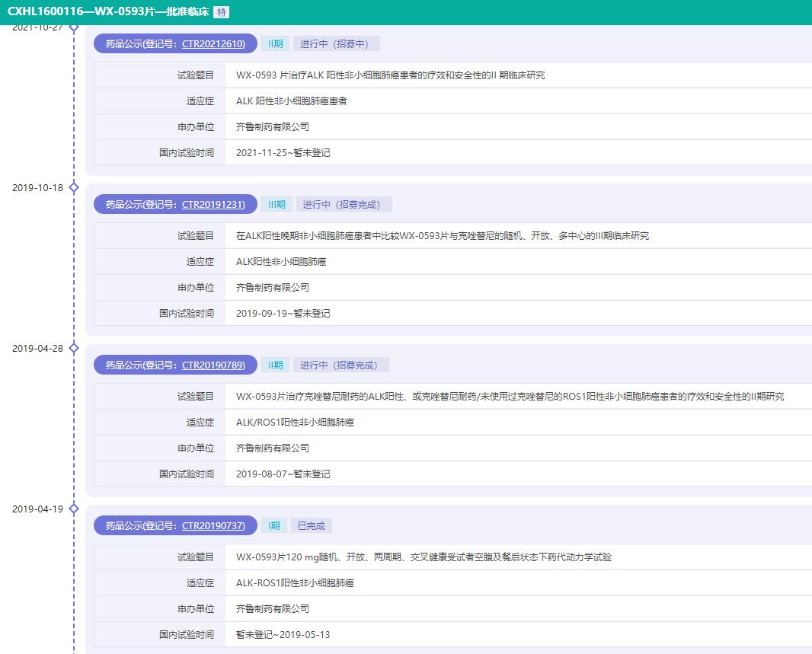Open the CTR20212610 registration link

(x=213, y=43)
